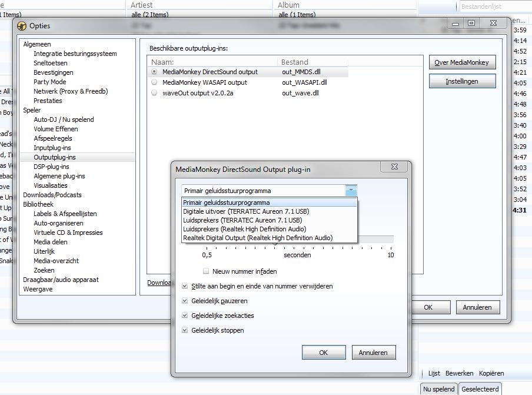The width and height of the screenshot is (532, 395).
Task: Click Over MediaMonkey button
Action: 462,62
